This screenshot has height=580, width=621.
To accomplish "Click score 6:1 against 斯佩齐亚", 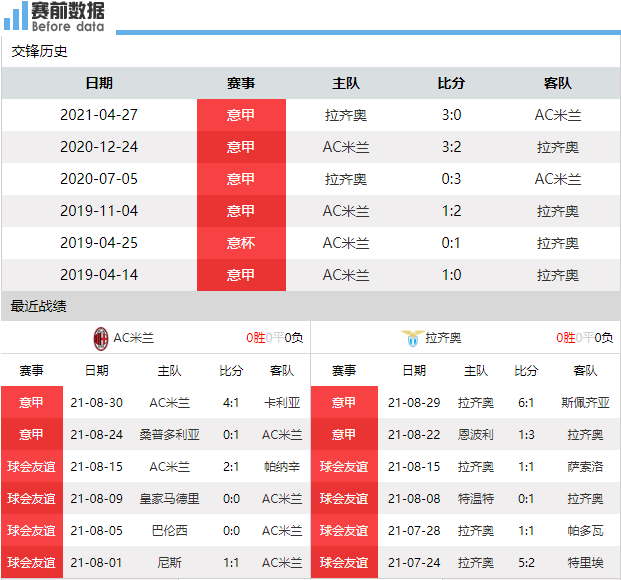I will coord(526,403).
